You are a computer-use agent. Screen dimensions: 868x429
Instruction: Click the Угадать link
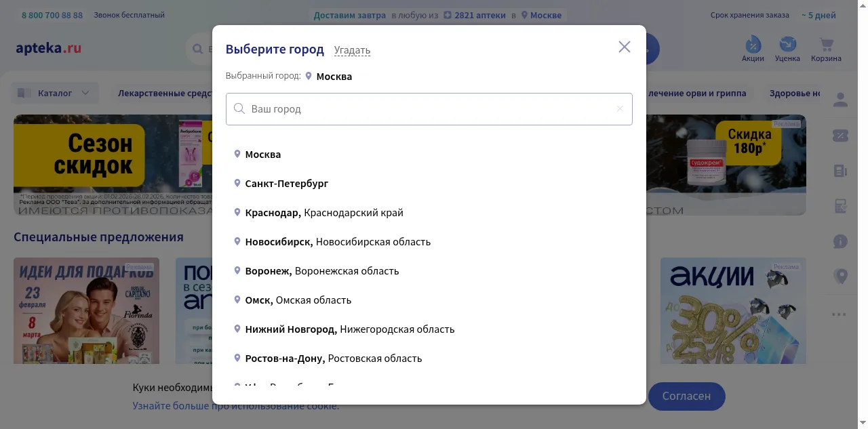[x=352, y=50]
